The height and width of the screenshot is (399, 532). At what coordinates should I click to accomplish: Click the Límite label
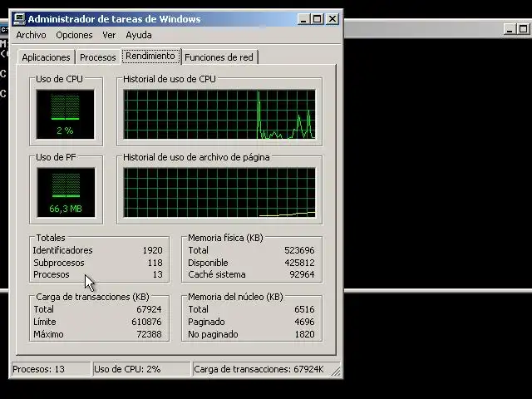45,322
